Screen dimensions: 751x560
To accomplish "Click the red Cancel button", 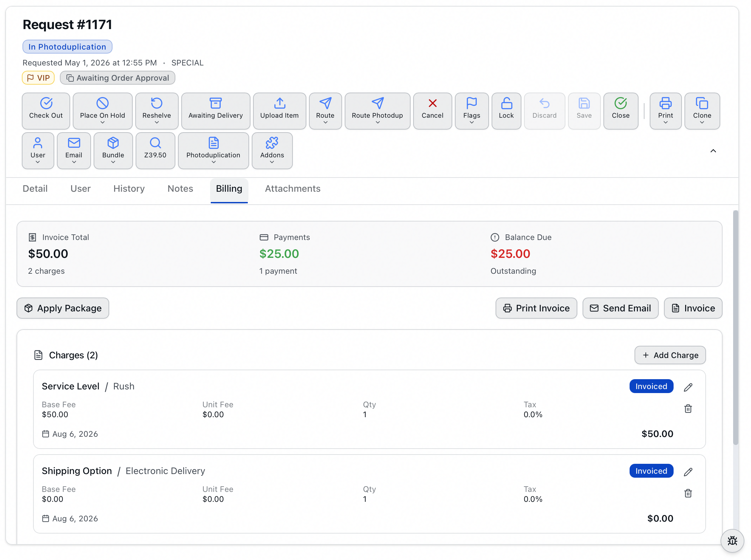I will [432, 111].
